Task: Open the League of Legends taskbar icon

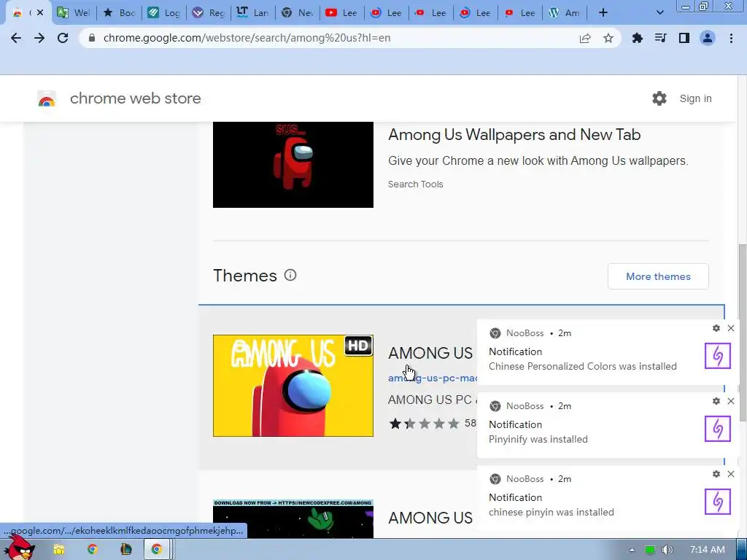Action: click(125, 550)
